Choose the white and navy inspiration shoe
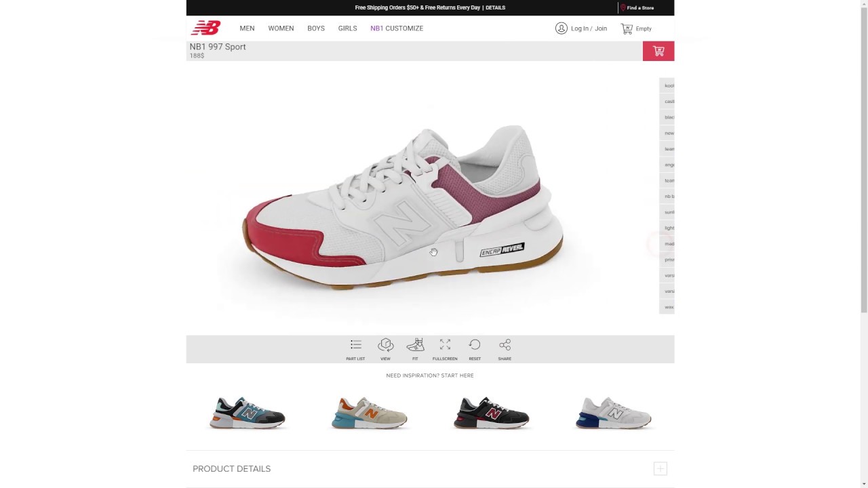This screenshot has height=488, width=868. pyautogui.click(x=614, y=413)
